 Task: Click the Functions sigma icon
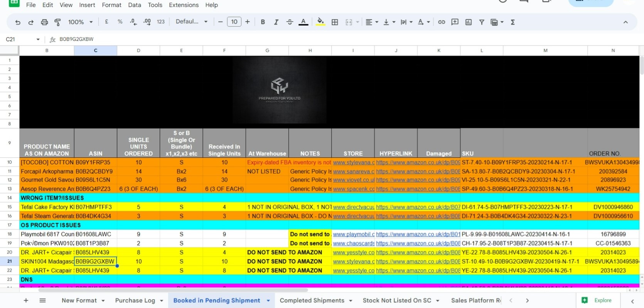click(x=513, y=22)
